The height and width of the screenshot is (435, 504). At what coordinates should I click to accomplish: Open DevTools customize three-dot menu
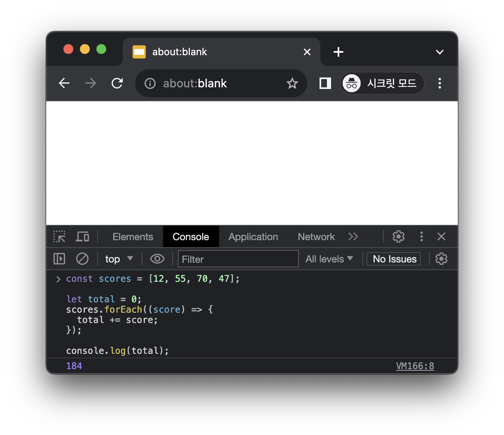(421, 236)
